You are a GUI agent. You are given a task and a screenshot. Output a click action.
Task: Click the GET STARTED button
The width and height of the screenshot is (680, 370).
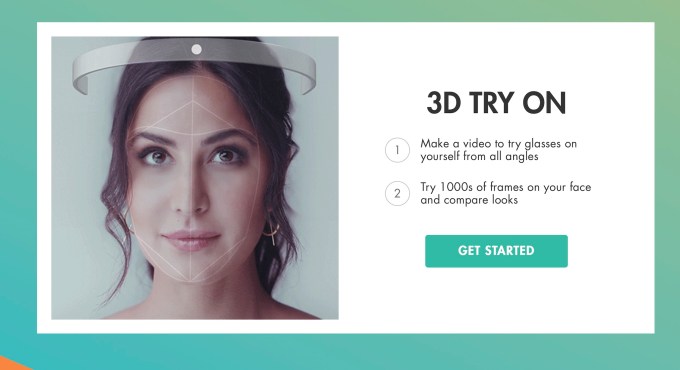coord(496,251)
